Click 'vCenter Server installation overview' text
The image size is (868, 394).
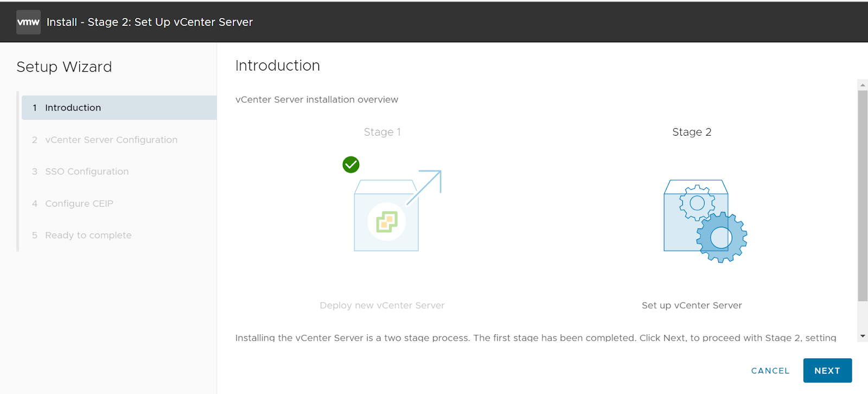point(317,99)
